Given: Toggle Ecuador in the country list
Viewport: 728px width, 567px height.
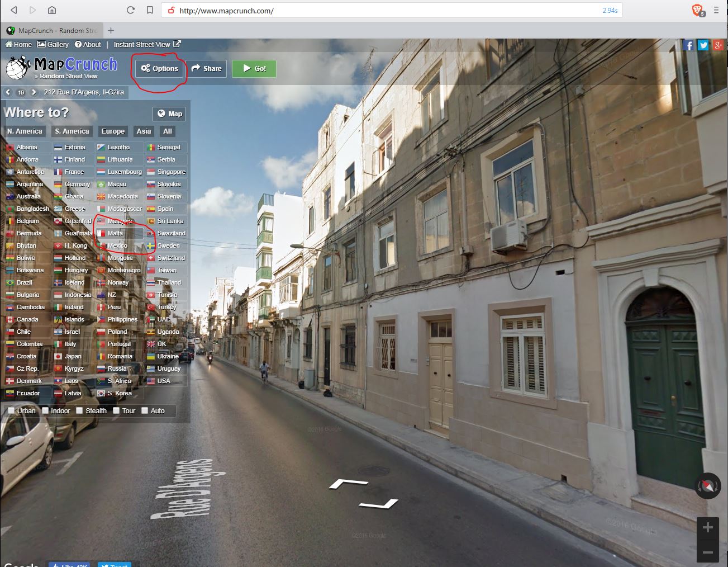Looking at the screenshot, I should [27, 393].
